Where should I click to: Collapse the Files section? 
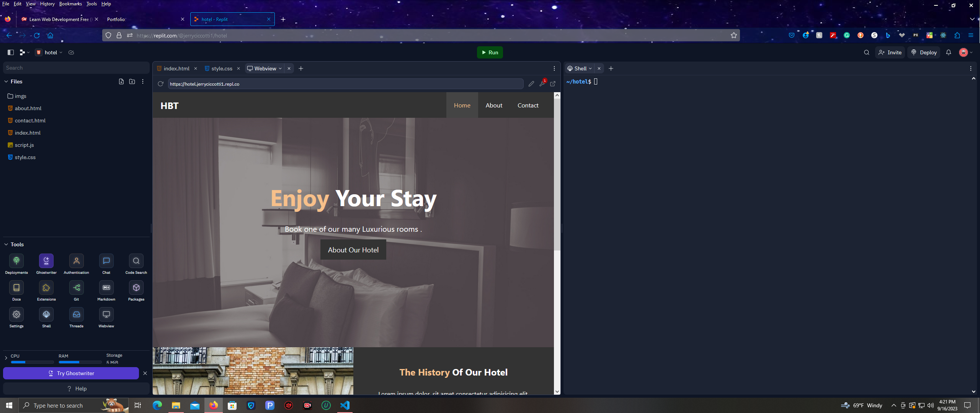6,81
